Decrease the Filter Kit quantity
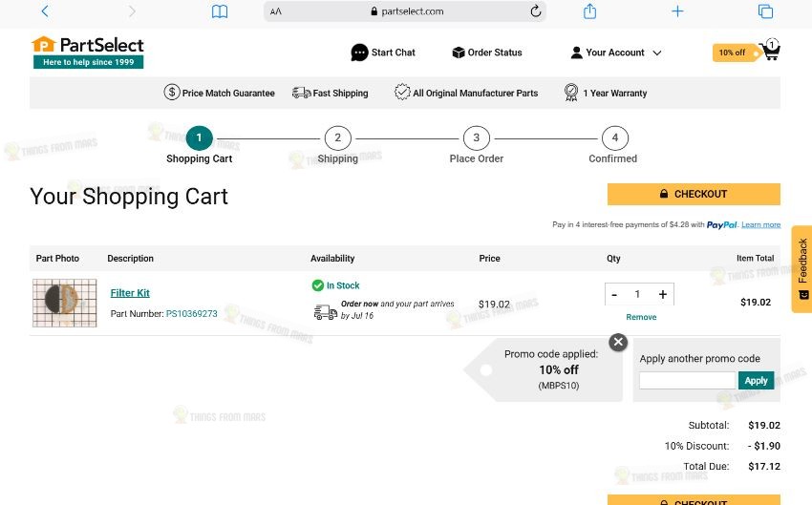812x505 pixels. [x=614, y=294]
